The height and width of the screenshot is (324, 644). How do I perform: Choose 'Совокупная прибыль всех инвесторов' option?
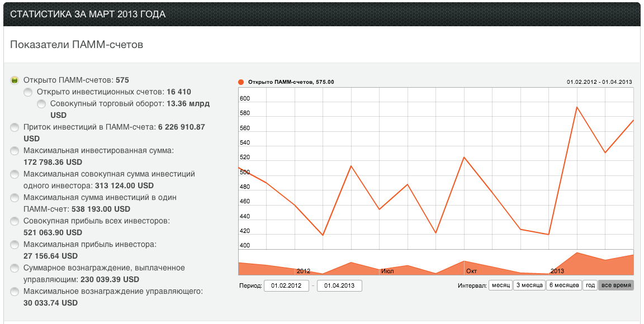coord(15,221)
